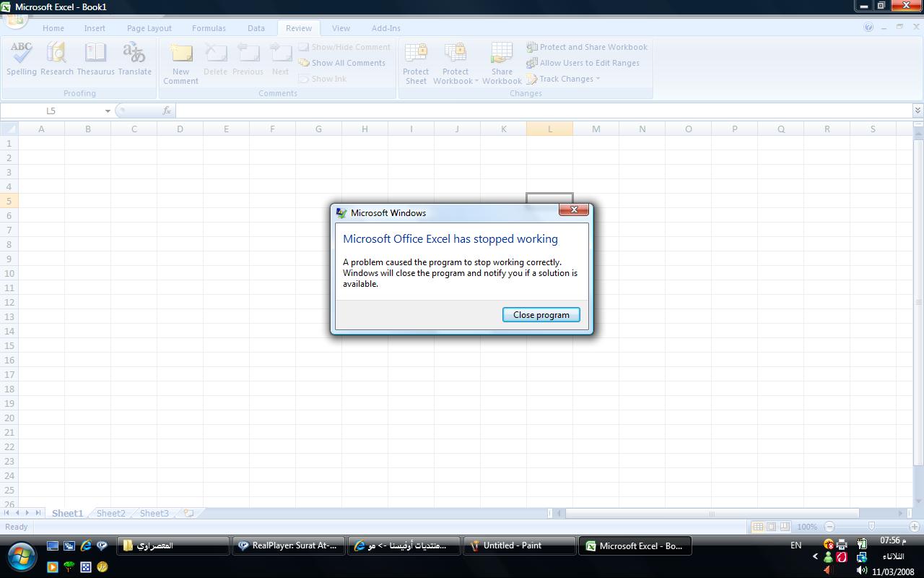Open the Add-Ins tab

point(386,28)
